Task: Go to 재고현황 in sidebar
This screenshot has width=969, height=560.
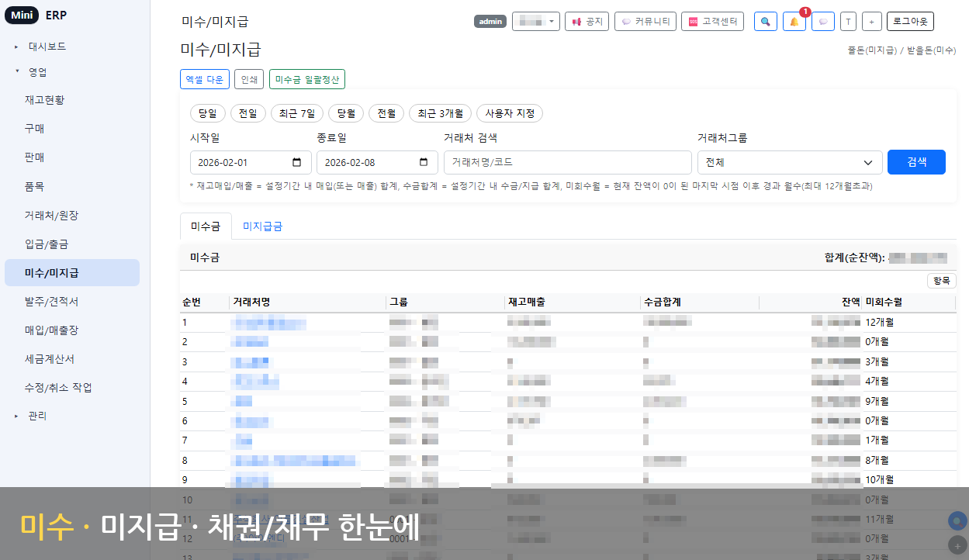Action: tap(44, 100)
